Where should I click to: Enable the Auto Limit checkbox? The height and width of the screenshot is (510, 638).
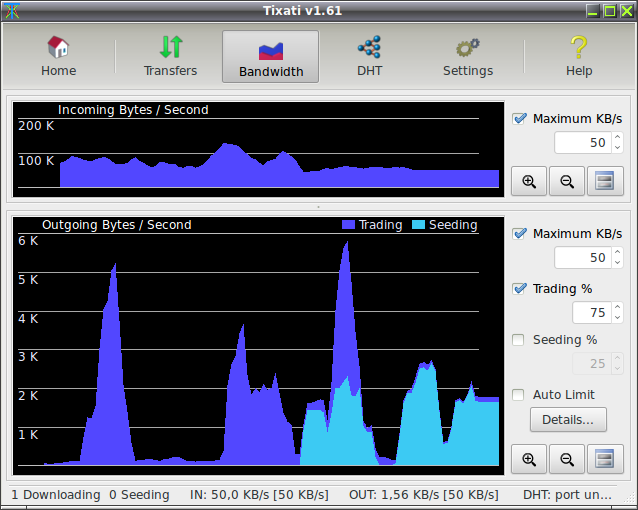[x=518, y=394]
